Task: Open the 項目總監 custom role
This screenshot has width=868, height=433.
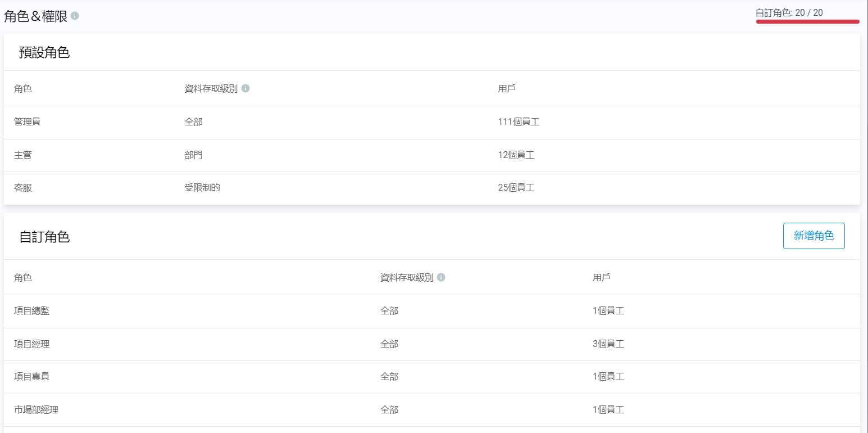Action: [31, 310]
